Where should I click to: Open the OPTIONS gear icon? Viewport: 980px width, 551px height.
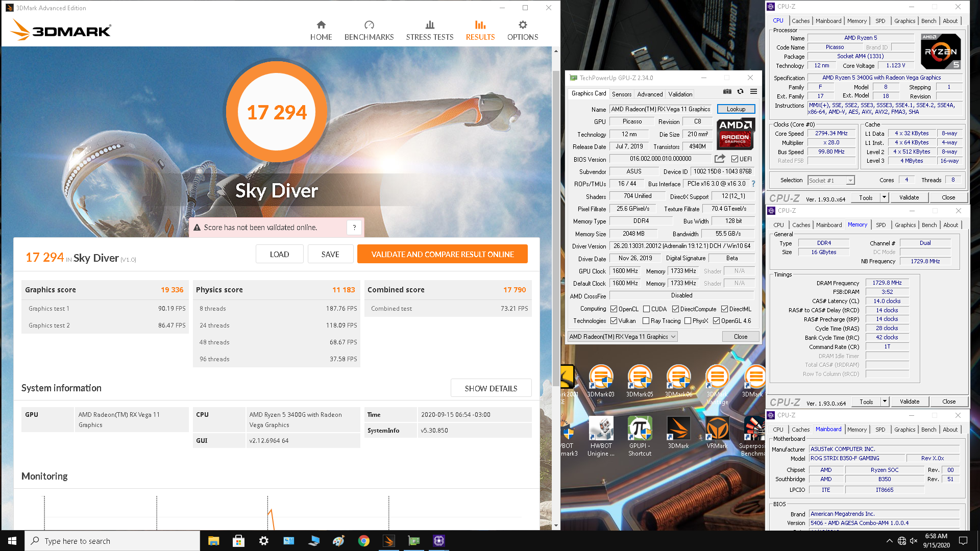523,25
